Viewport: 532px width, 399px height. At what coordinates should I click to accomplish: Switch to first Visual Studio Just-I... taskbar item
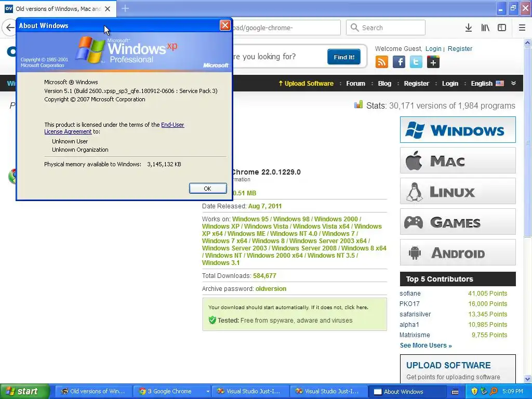[249, 391]
